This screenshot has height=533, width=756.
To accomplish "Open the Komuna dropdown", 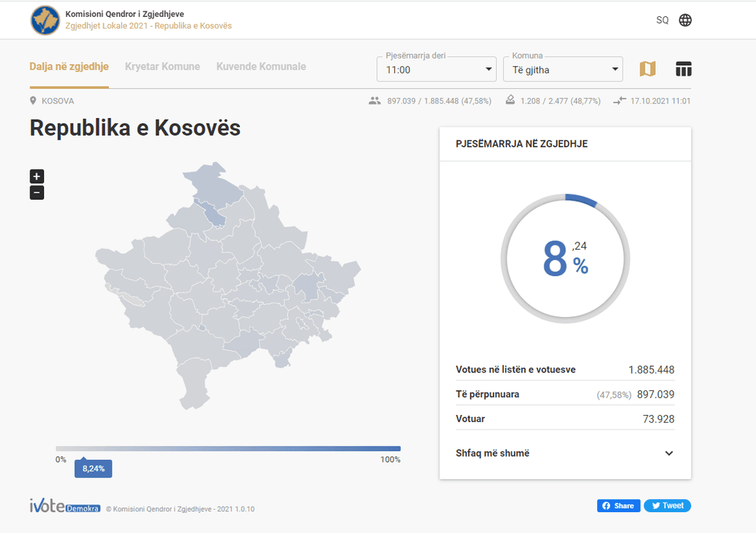I will (562, 69).
